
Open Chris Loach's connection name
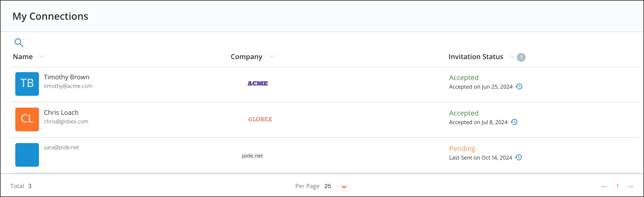coord(61,113)
